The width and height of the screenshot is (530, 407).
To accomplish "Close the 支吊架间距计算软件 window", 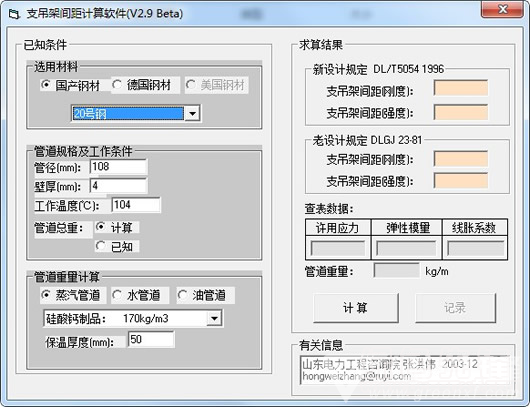I will point(502,9).
